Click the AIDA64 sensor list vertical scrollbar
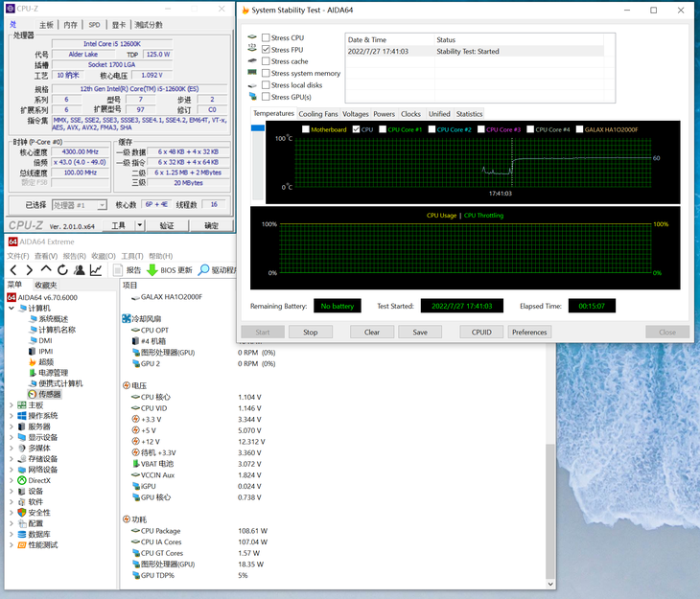 pyautogui.click(x=550, y=511)
